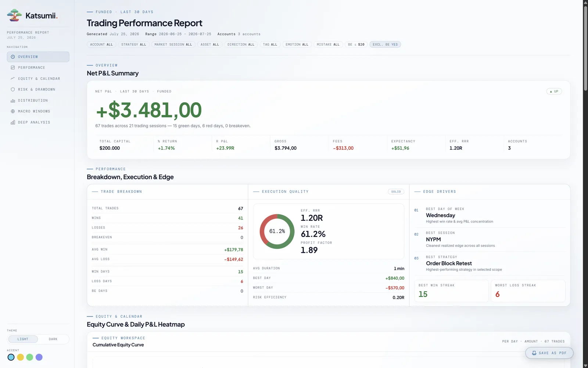
Task: Click the Total Trades 67 row
Action: click(x=167, y=208)
